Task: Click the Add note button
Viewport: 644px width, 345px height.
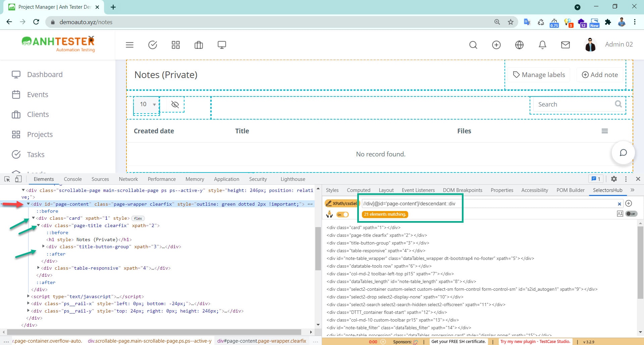Action: (600, 75)
